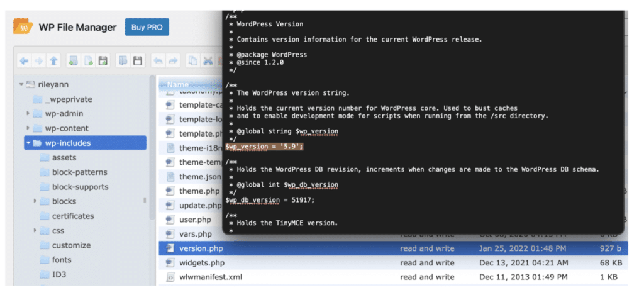Expand the wp-content folder arrow

click(28, 128)
